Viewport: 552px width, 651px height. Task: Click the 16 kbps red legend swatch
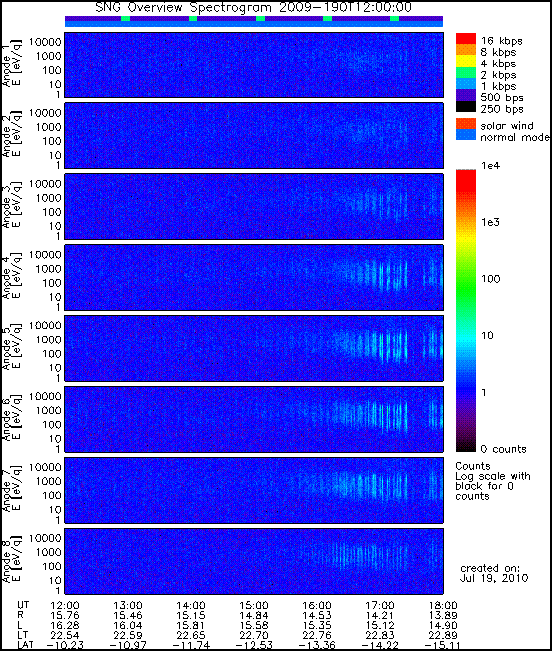466,39
